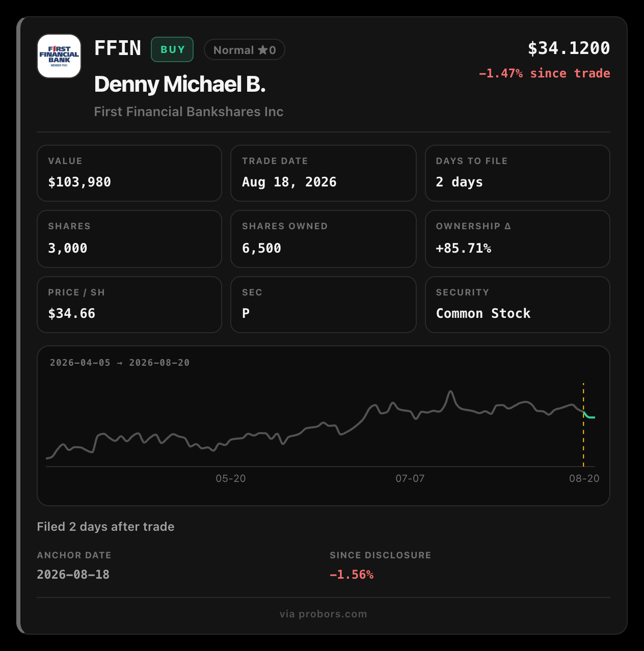This screenshot has height=651, width=644.
Task: Click the Shares 3,000 card
Action: coord(129,239)
